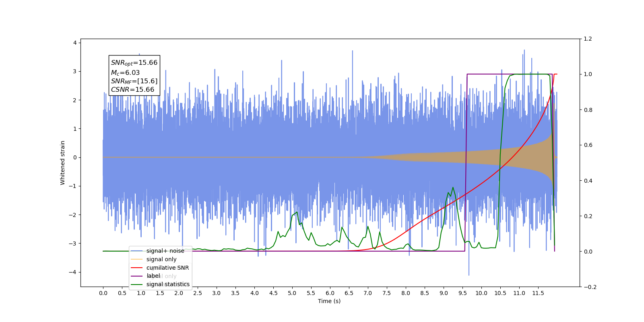The width and height of the screenshot is (644, 322).
Task: Click the green line sample for signal statistics
Action: 137,284
